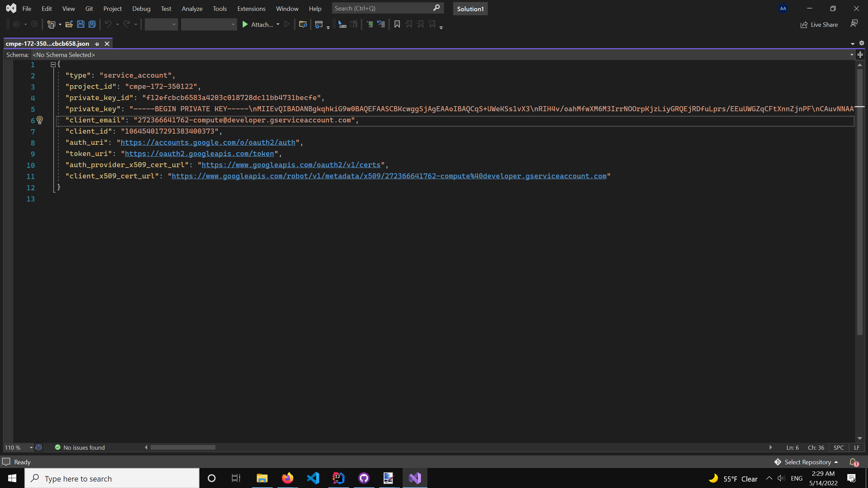Click the Open File toolbar icon
The width and height of the screenshot is (868, 488).
69,24
